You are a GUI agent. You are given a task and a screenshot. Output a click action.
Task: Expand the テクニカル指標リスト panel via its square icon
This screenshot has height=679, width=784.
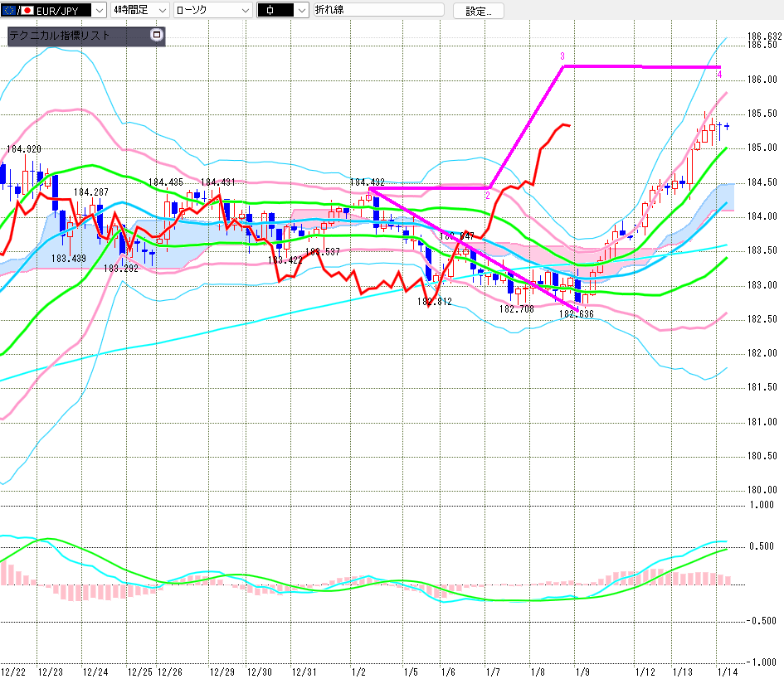(156, 36)
